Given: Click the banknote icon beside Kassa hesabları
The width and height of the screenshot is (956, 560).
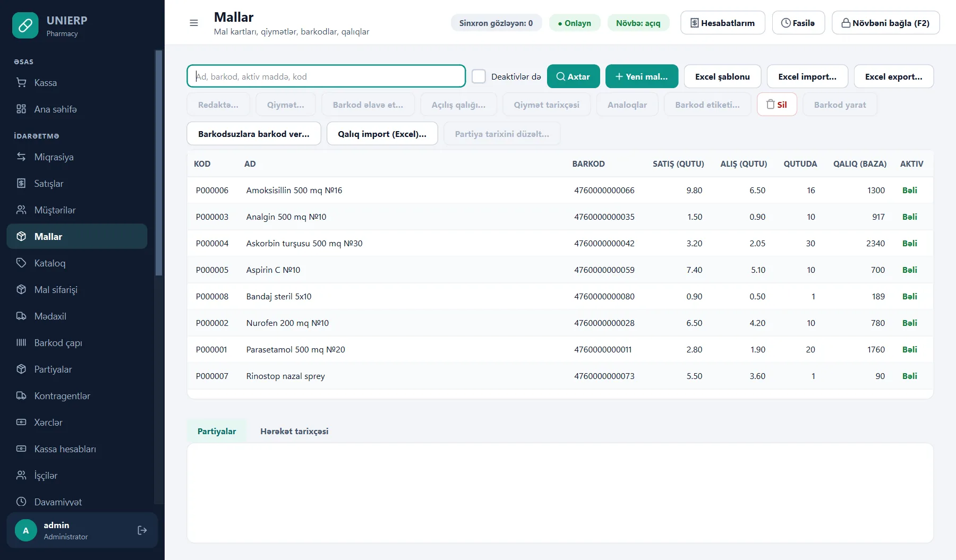Looking at the screenshot, I should click(21, 449).
